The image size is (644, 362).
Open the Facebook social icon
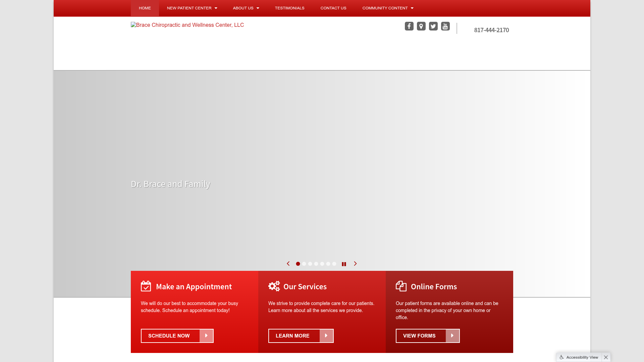(409, 26)
